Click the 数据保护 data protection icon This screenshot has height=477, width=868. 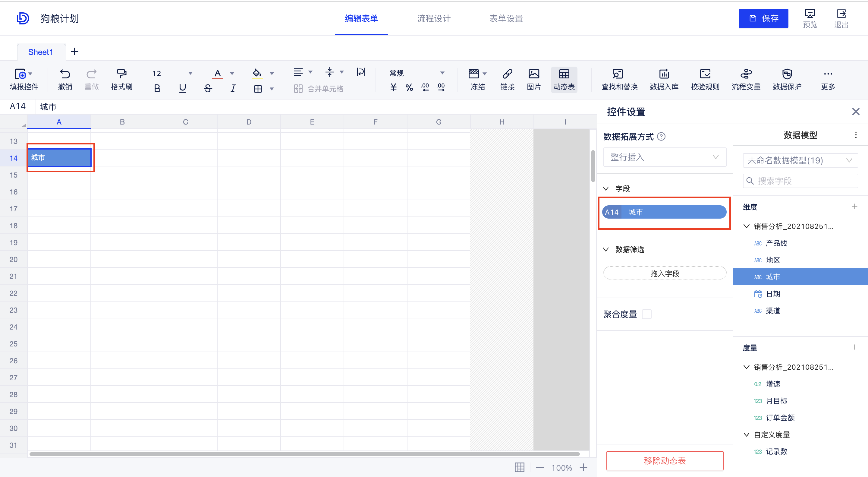point(788,80)
